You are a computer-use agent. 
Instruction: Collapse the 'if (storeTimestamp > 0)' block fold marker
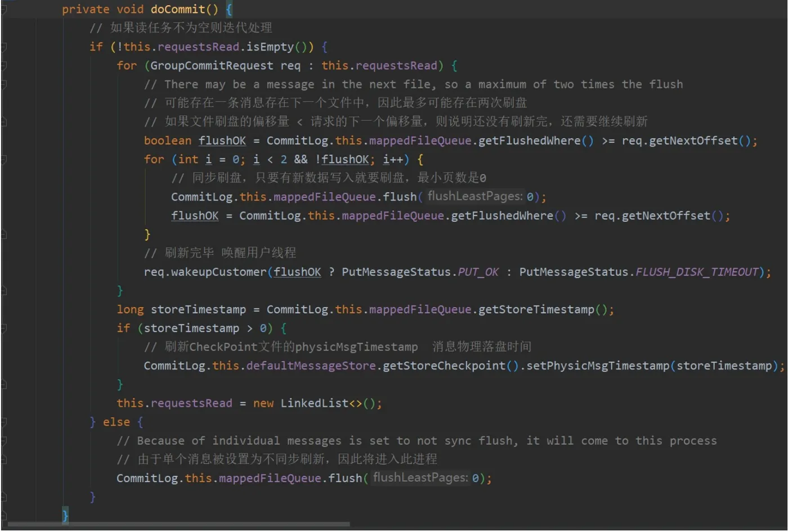(x=3, y=328)
